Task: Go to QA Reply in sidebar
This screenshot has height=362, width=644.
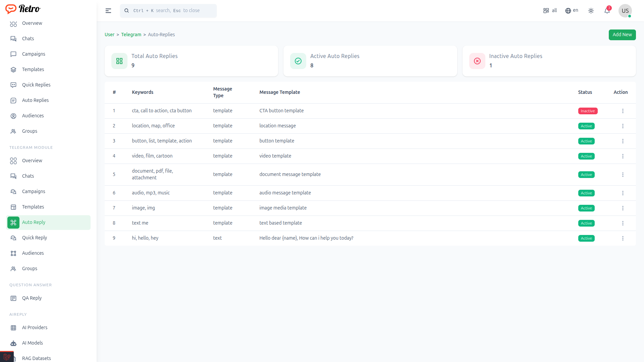Action: pyautogui.click(x=32, y=298)
